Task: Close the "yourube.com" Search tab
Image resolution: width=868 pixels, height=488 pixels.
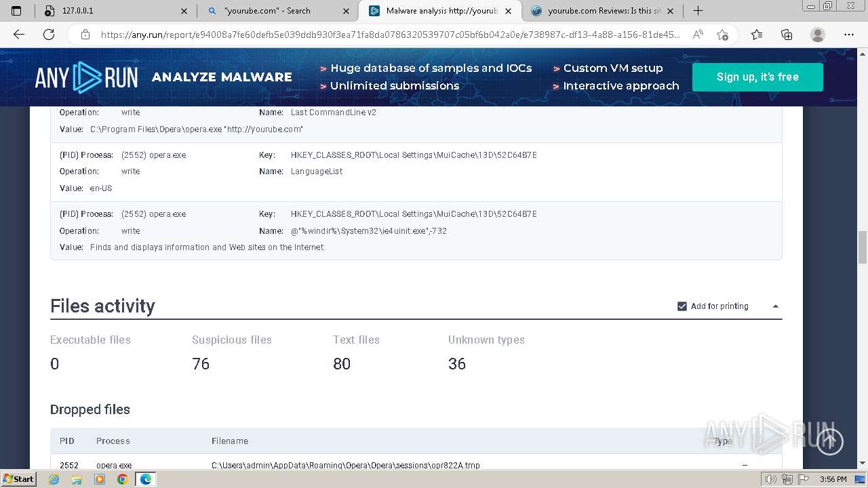Action: pos(347,11)
